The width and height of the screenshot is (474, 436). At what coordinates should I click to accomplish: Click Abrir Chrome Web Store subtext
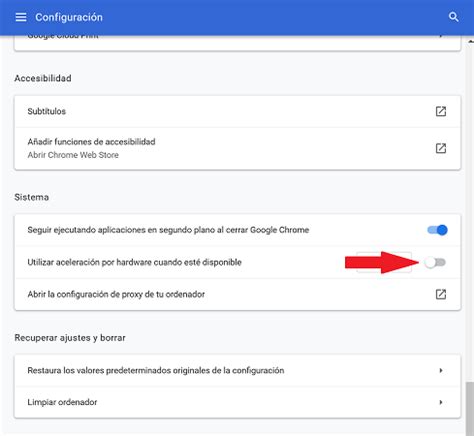coord(73,155)
